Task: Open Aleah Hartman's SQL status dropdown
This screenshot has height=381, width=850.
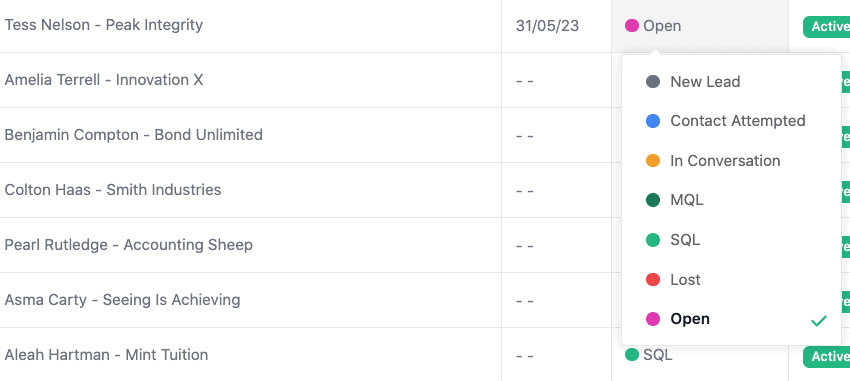Action: (649, 356)
